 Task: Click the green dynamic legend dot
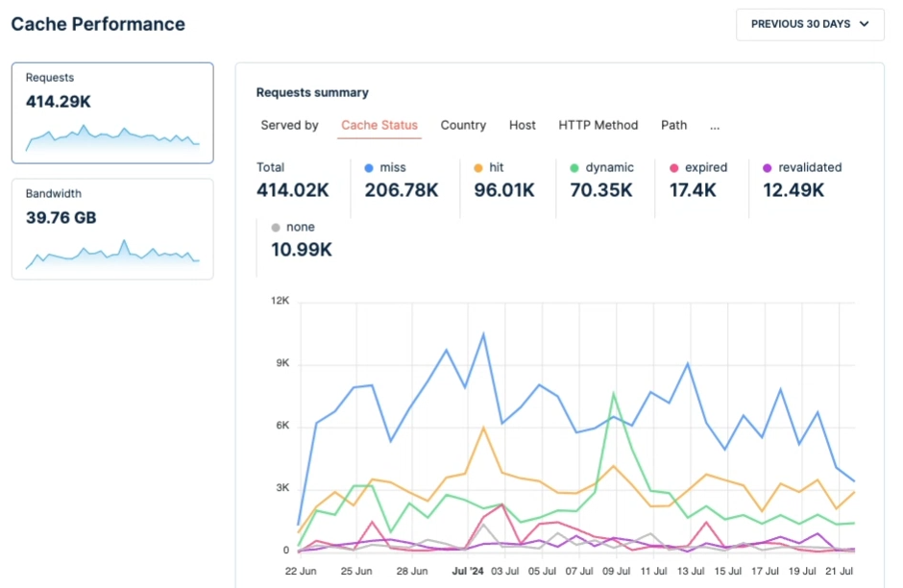pyautogui.click(x=574, y=168)
